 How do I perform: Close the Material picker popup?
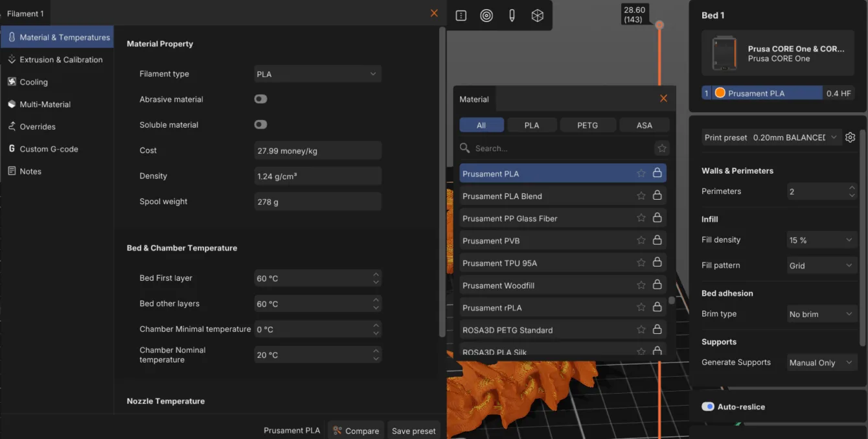point(663,99)
